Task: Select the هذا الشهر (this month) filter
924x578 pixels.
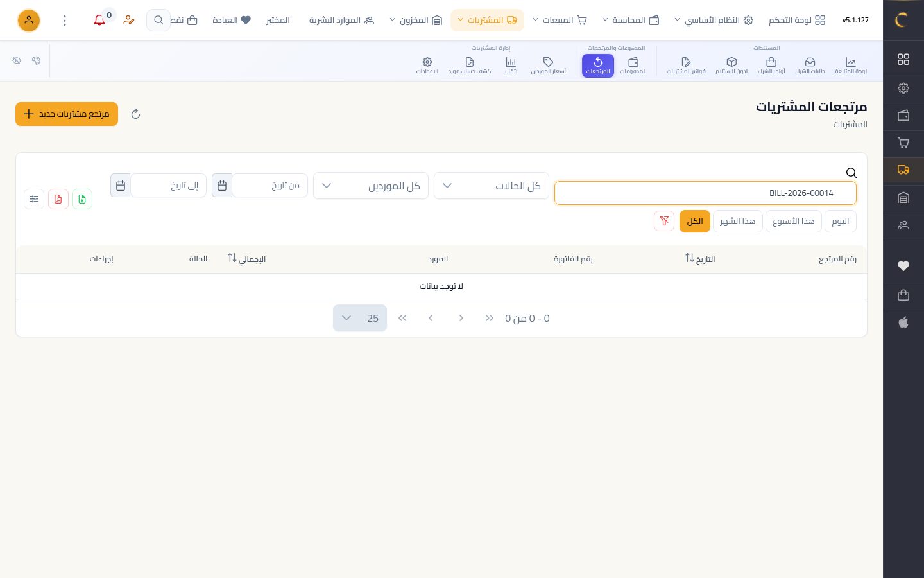Action: (x=737, y=222)
